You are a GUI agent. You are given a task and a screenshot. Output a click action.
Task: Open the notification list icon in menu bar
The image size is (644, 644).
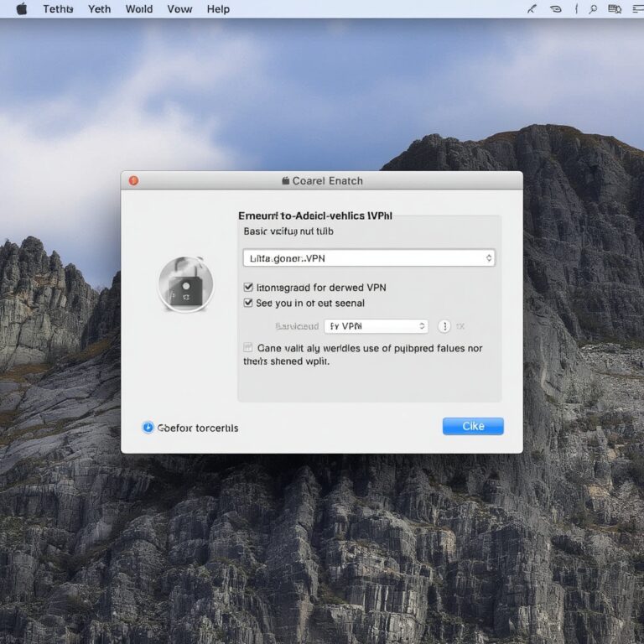pos(638,9)
